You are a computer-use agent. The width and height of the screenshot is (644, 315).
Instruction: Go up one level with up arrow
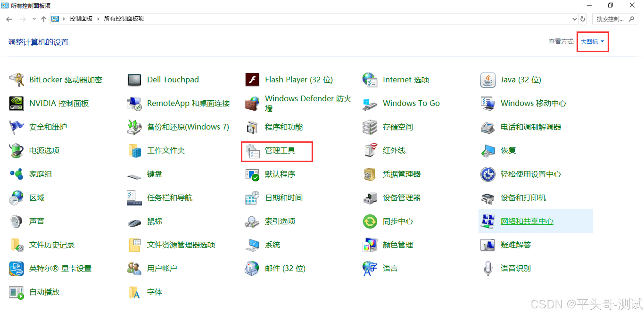tap(44, 19)
